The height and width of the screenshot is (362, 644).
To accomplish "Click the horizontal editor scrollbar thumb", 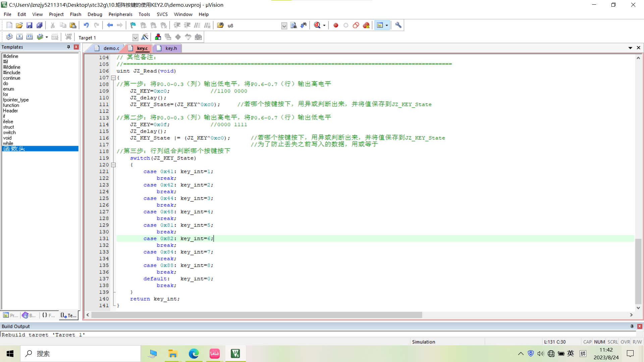I will (257, 315).
